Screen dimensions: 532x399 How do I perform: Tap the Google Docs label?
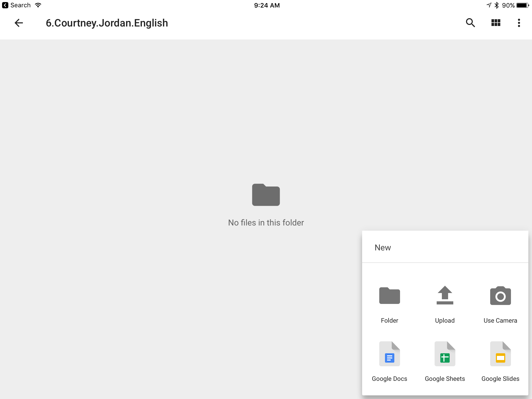point(389,379)
